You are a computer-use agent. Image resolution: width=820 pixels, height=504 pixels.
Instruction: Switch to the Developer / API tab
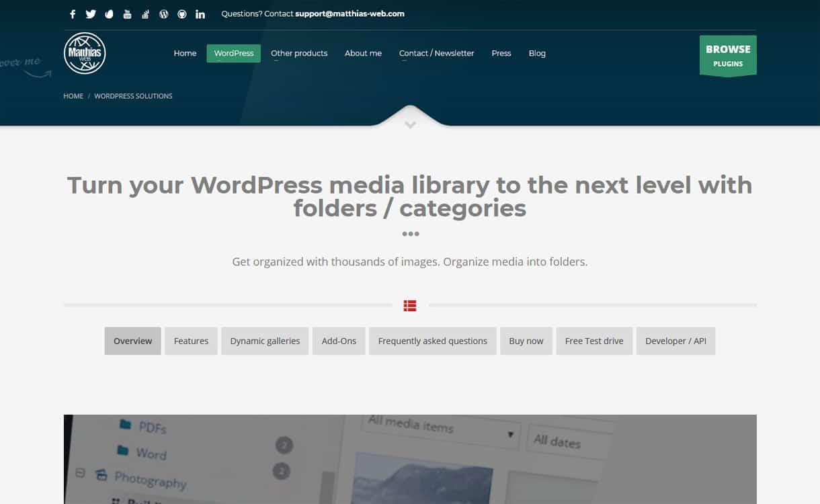point(675,341)
